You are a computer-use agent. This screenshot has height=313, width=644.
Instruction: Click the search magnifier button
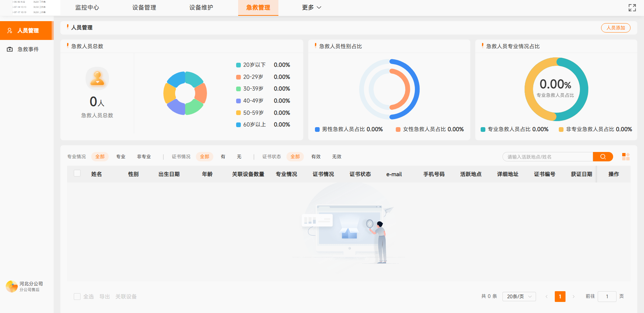click(603, 157)
